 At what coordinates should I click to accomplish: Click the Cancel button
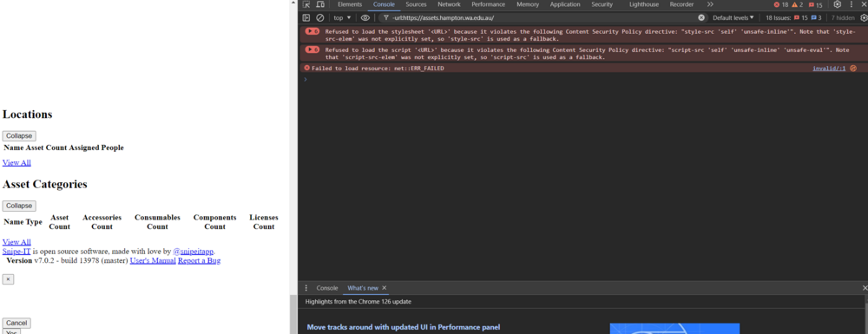16,323
